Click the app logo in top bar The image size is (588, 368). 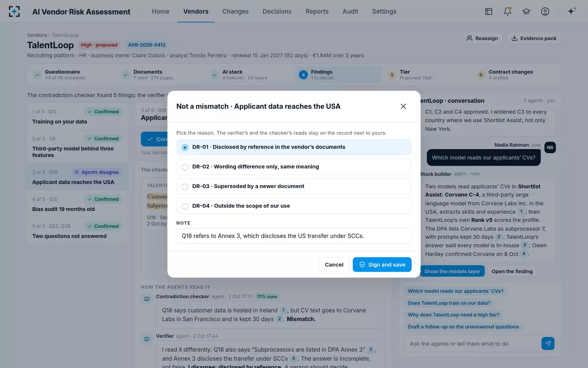click(x=14, y=11)
